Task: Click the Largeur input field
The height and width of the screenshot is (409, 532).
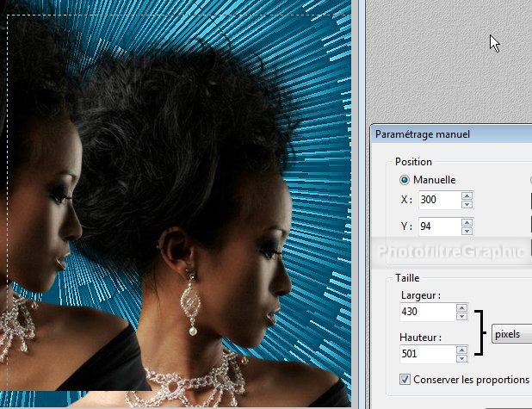Action: tap(428, 312)
